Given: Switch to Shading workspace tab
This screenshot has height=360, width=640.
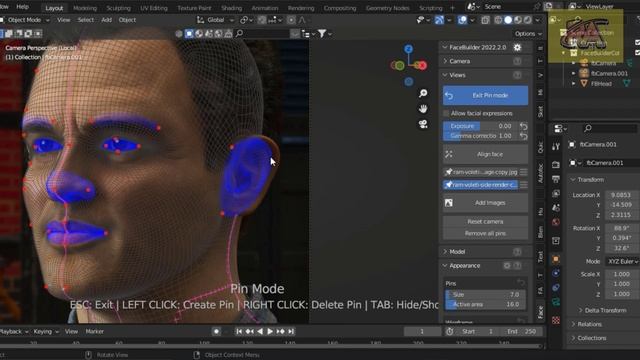Looking at the screenshot, I should point(231,8).
